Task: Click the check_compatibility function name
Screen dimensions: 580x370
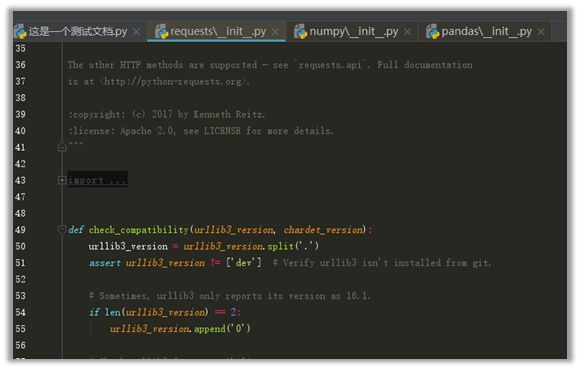Action: 139,230
